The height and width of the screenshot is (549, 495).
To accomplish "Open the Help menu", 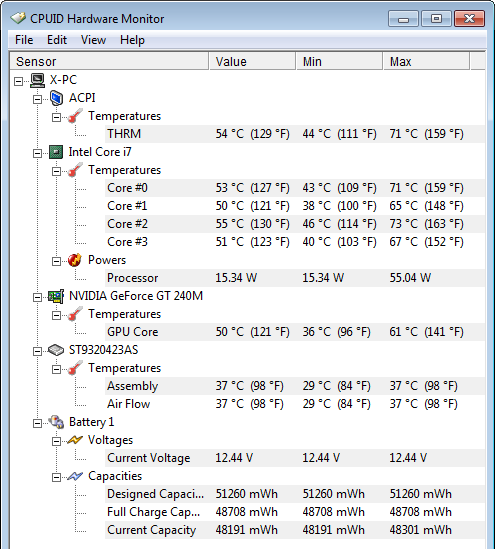I will [132, 40].
